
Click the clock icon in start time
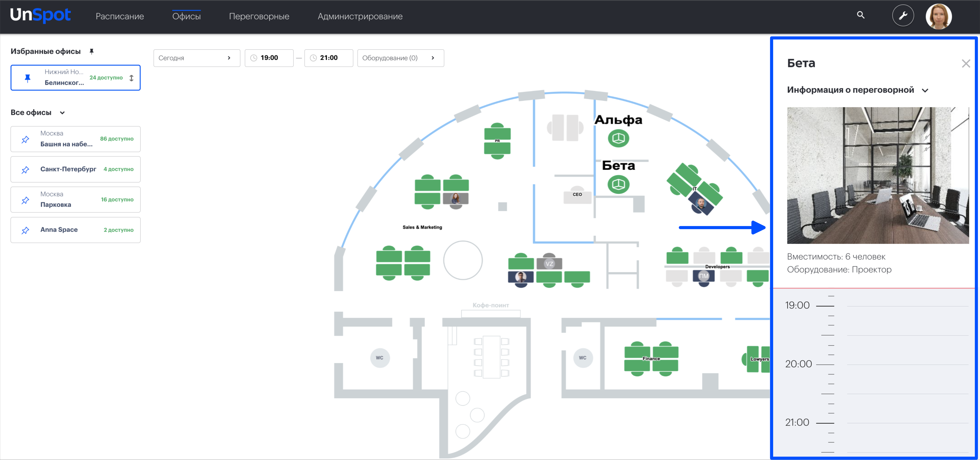coord(254,58)
